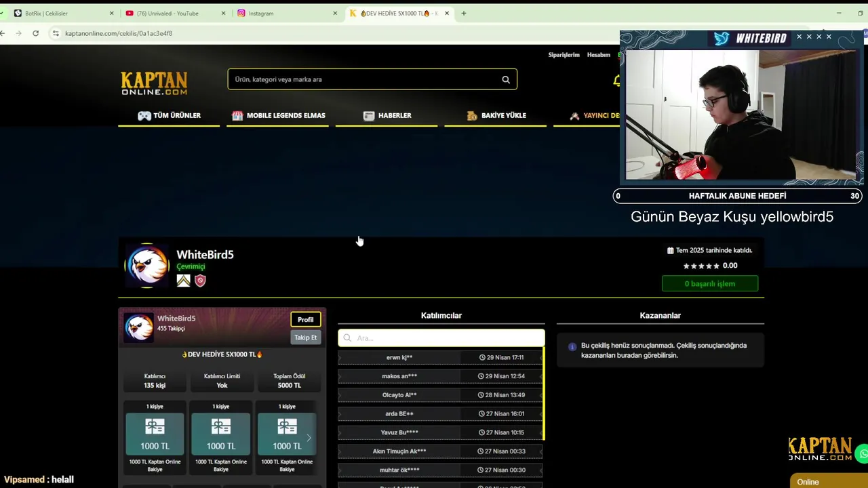This screenshot has width=868, height=488.
Task: Click the 'Katılımcı 135 kişi' stat box
Action: click(x=155, y=381)
